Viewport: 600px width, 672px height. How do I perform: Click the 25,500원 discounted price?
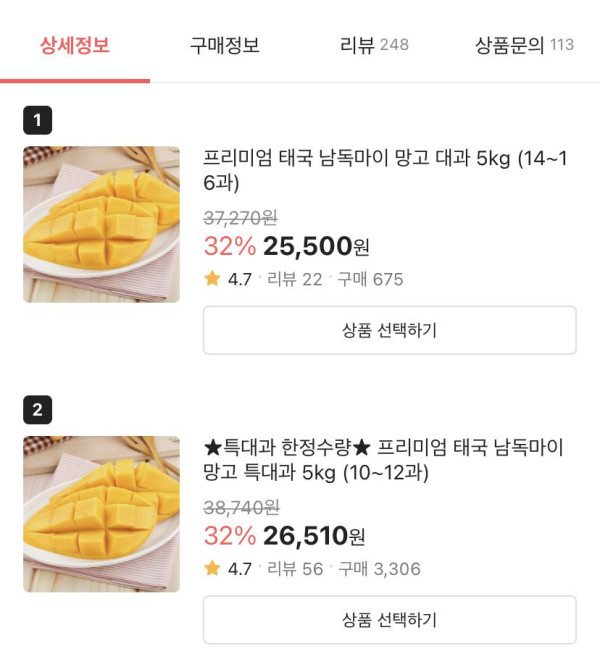tap(316, 246)
